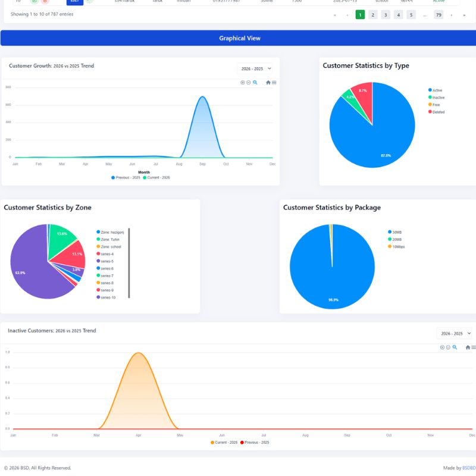
Task: Activate selection zoom on Customer Growth chart
Action: click(255, 83)
